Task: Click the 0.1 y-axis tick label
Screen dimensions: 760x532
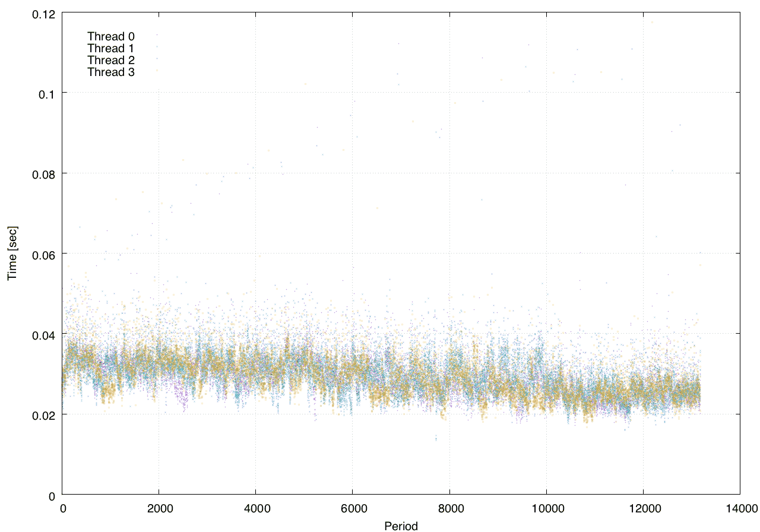Action: (45, 93)
